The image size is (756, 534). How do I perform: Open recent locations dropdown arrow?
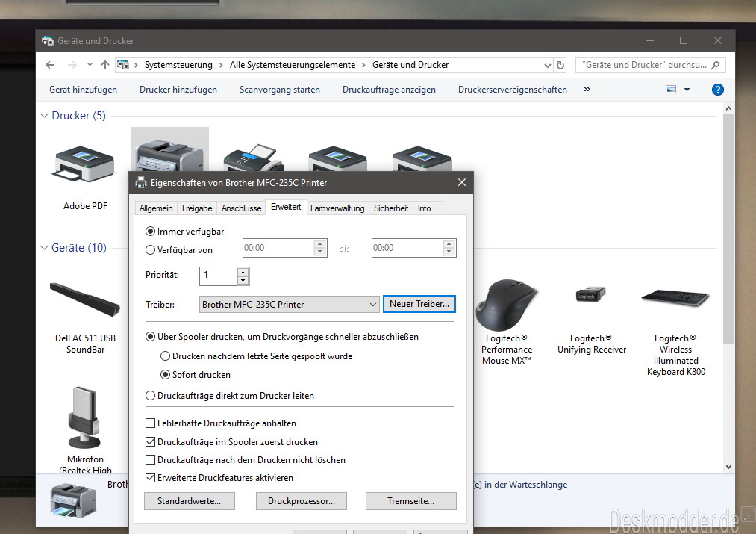[90, 65]
